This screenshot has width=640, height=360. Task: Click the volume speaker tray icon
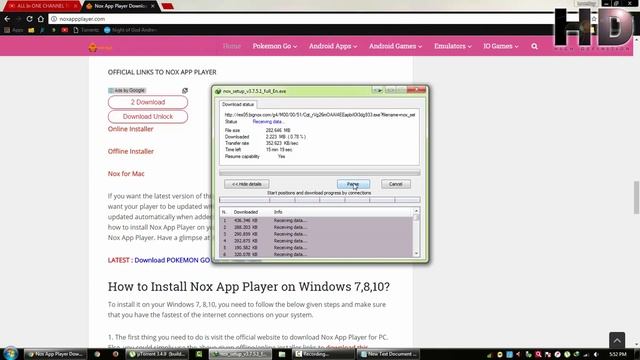coord(596,354)
